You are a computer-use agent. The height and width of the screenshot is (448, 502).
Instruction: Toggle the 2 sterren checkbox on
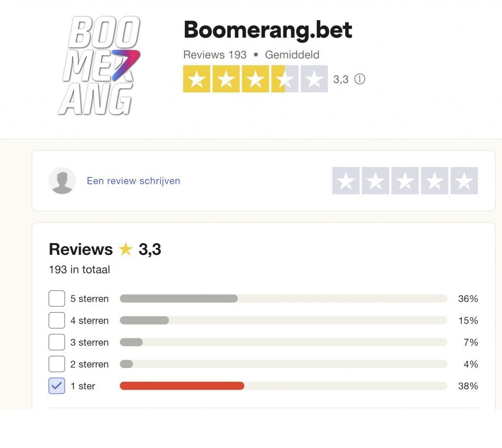[x=57, y=364]
